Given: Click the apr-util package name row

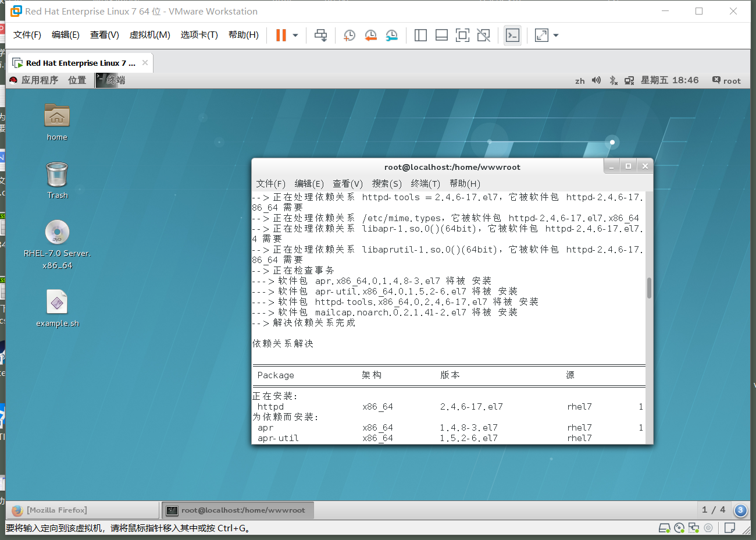Looking at the screenshot, I should [449, 438].
